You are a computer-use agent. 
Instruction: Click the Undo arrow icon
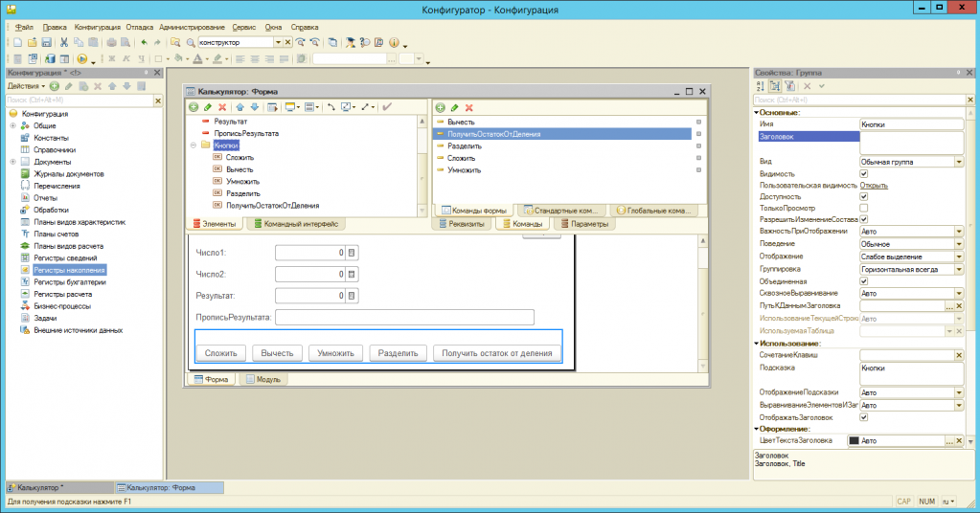[144, 43]
